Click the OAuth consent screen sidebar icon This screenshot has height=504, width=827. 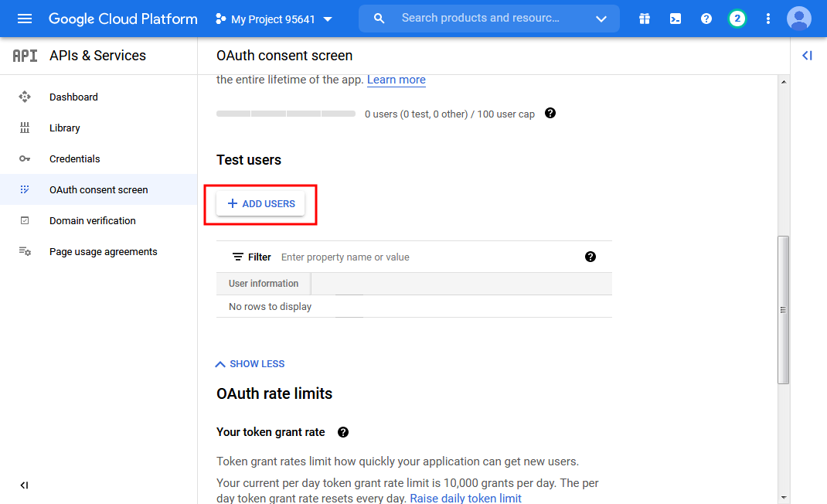coord(25,189)
